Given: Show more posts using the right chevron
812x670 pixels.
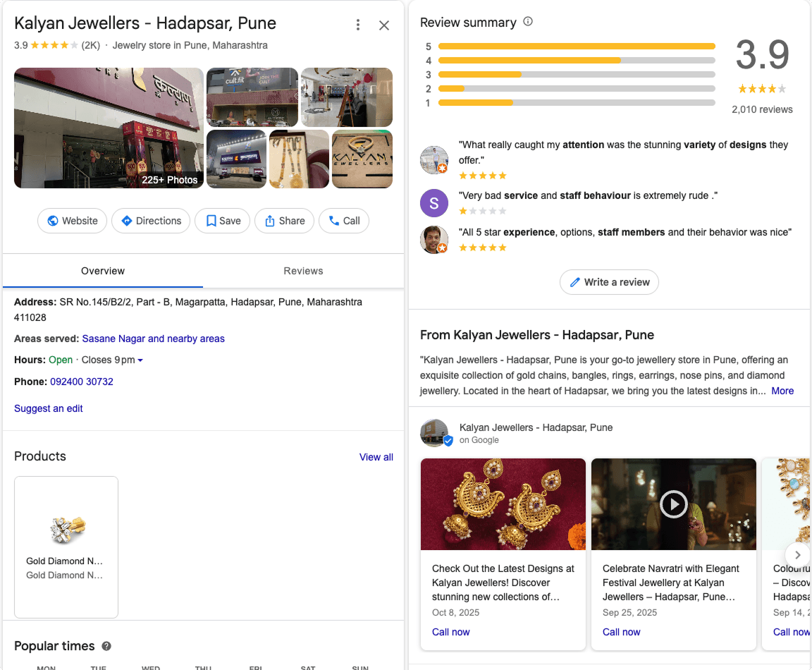Looking at the screenshot, I should coord(797,555).
